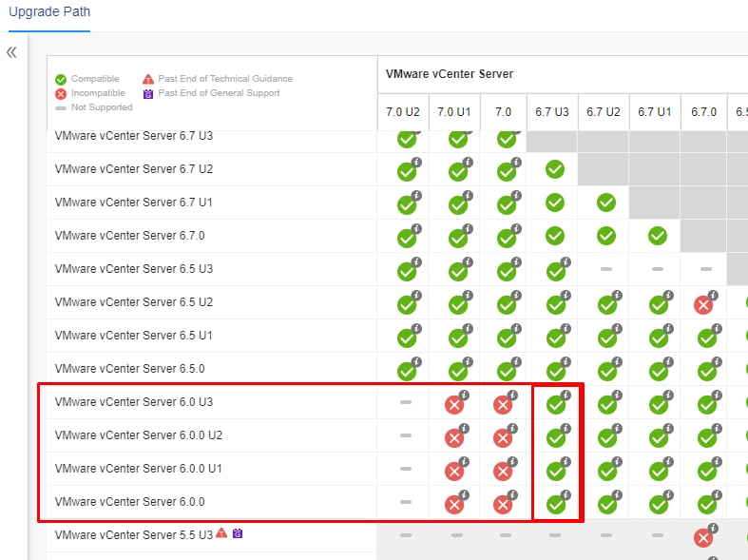The width and height of the screenshot is (748, 560).
Task: Click the VMware vCenter Server 6.0.0 row label
Action: pyautogui.click(x=130, y=502)
